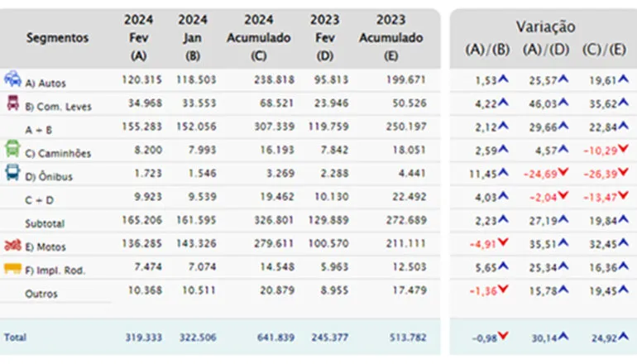Click the red down arrow beside -24,69
This screenshot has width=637, height=364.
563,174
